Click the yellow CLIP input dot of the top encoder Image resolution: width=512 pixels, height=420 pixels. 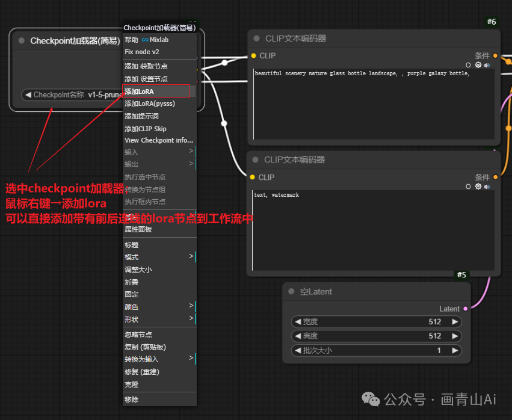[254, 56]
